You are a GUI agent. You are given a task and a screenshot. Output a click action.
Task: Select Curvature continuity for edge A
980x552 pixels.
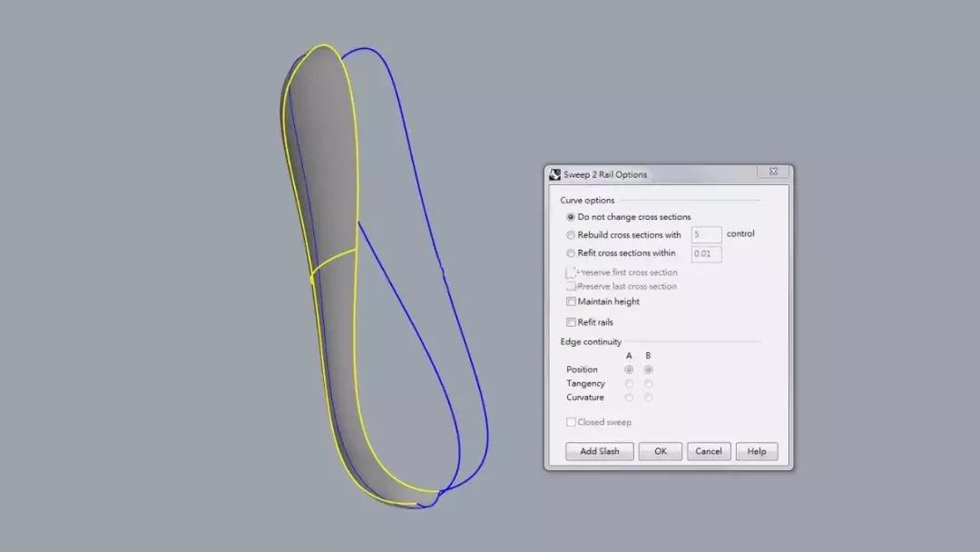[629, 397]
